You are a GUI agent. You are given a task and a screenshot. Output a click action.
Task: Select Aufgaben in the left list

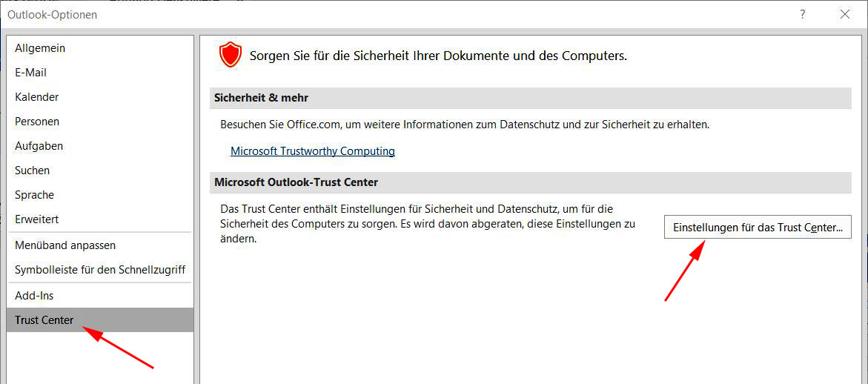coord(39,146)
